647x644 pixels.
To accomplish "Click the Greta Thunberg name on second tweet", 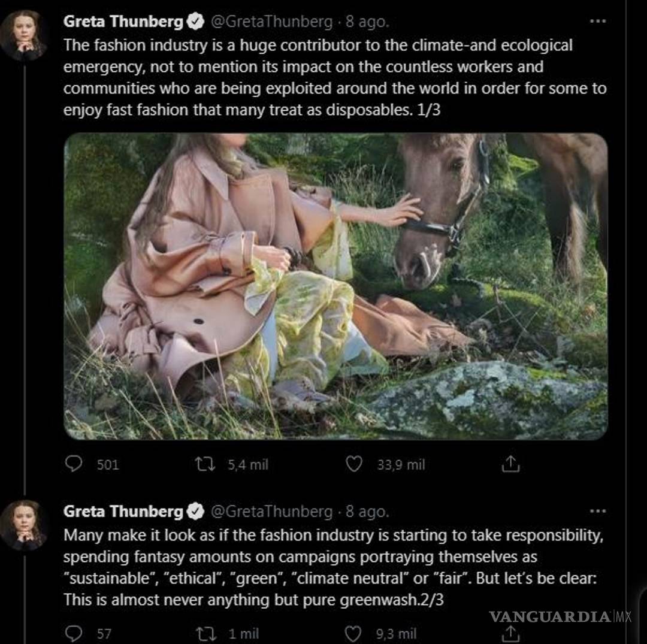I will pos(123,511).
